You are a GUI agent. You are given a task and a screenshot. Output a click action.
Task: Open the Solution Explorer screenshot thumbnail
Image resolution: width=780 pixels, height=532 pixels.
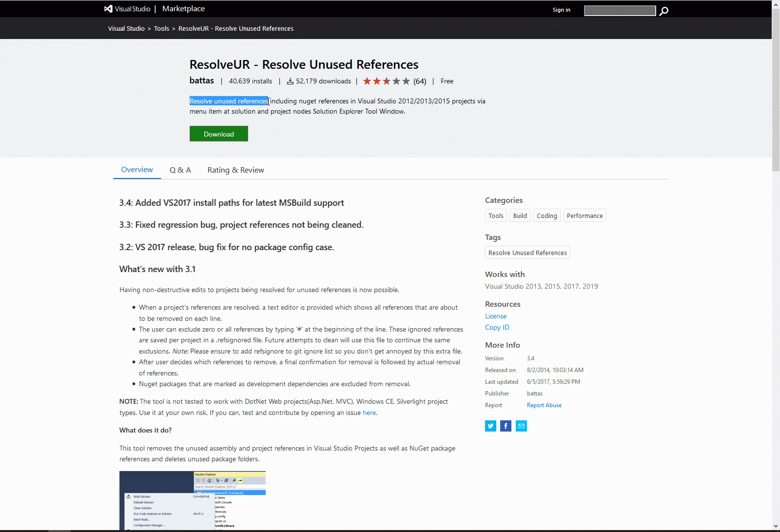[x=193, y=500]
